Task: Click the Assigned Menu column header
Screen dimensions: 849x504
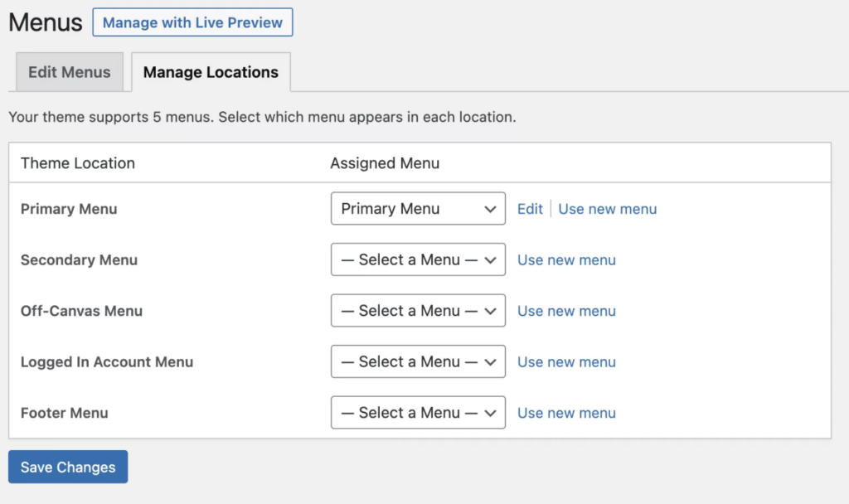Action: (x=385, y=163)
